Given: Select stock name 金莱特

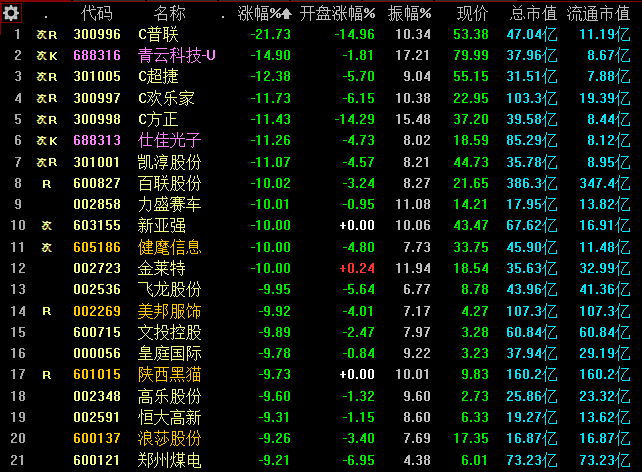Looking at the screenshot, I should pyautogui.click(x=162, y=269).
